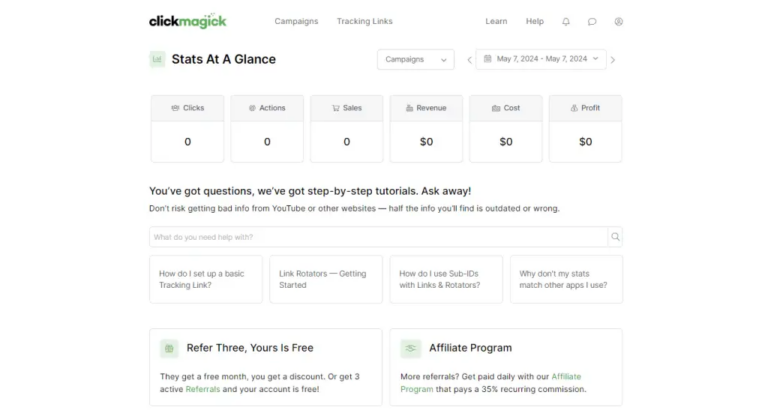Go to the next date range arrow
The height and width of the screenshot is (416, 768).
tap(613, 60)
